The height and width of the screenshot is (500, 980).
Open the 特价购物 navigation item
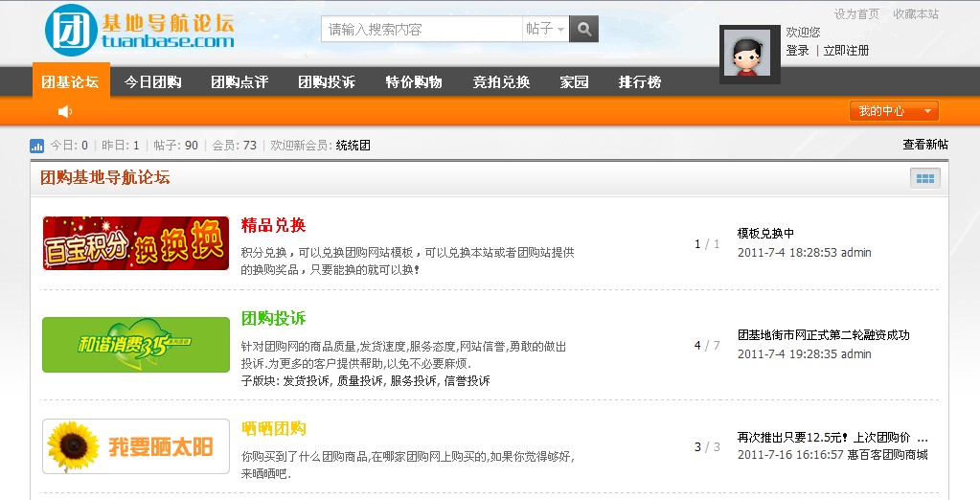[414, 81]
